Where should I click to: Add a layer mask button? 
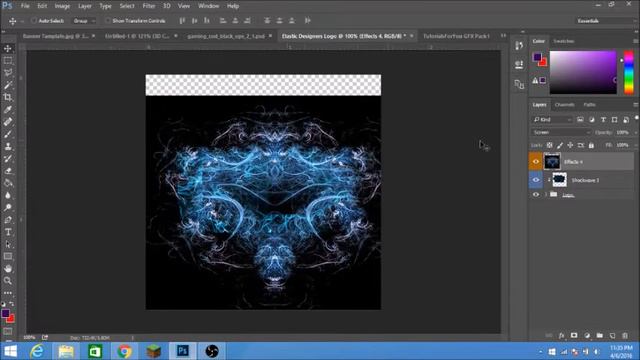[574, 336]
